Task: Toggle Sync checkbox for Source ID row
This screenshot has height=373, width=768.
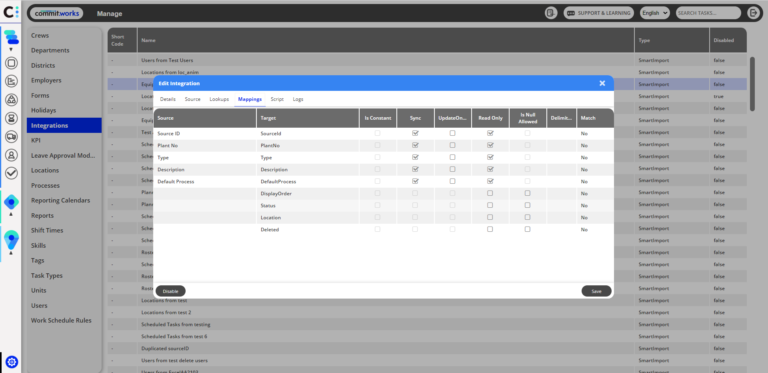Action: (415, 133)
